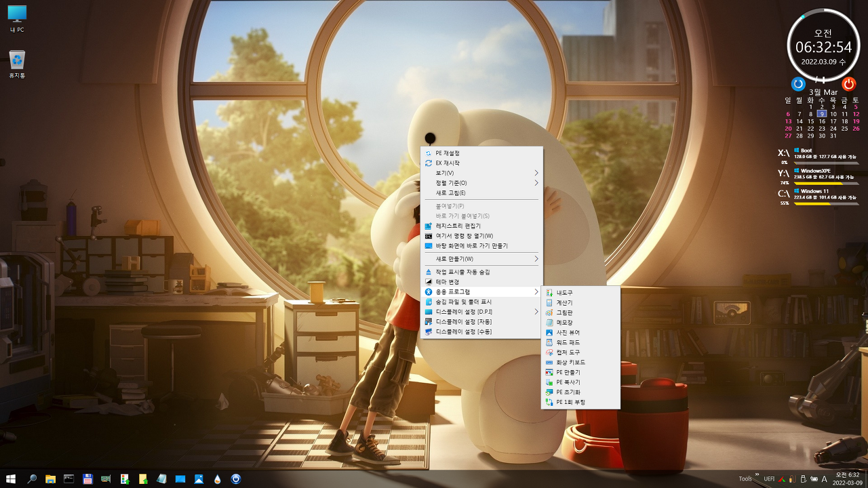Select EX 재시작 in the context menu
Screen dimensions: 868x488
[x=481, y=163]
